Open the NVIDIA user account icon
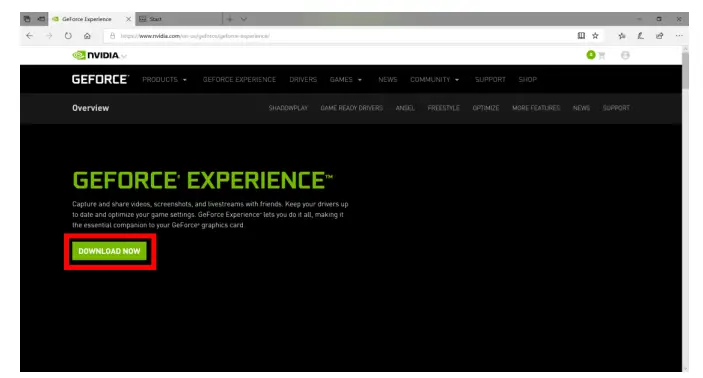703x378 pixels. pos(625,55)
